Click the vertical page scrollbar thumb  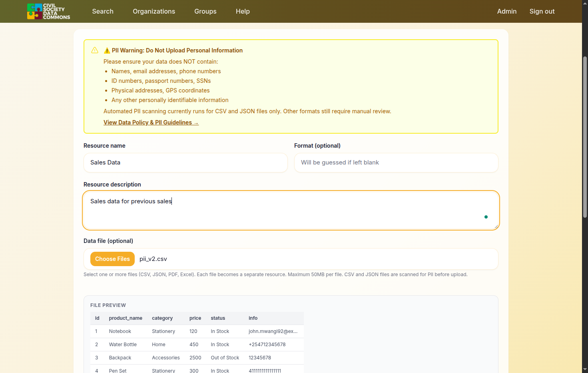(585, 137)
